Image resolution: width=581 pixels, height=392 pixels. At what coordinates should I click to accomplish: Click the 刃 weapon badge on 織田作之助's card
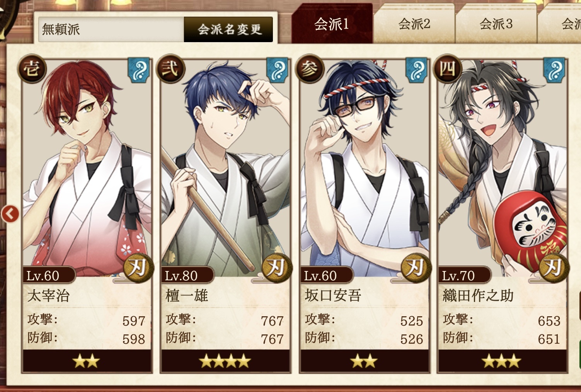tap(554, 268)
